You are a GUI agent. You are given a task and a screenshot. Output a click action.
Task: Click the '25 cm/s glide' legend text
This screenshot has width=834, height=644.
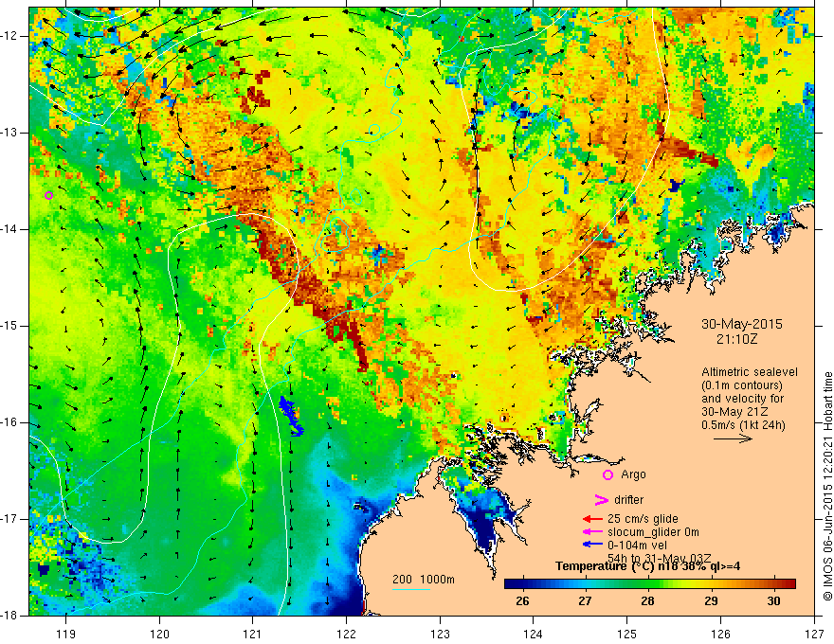(643, 519)
